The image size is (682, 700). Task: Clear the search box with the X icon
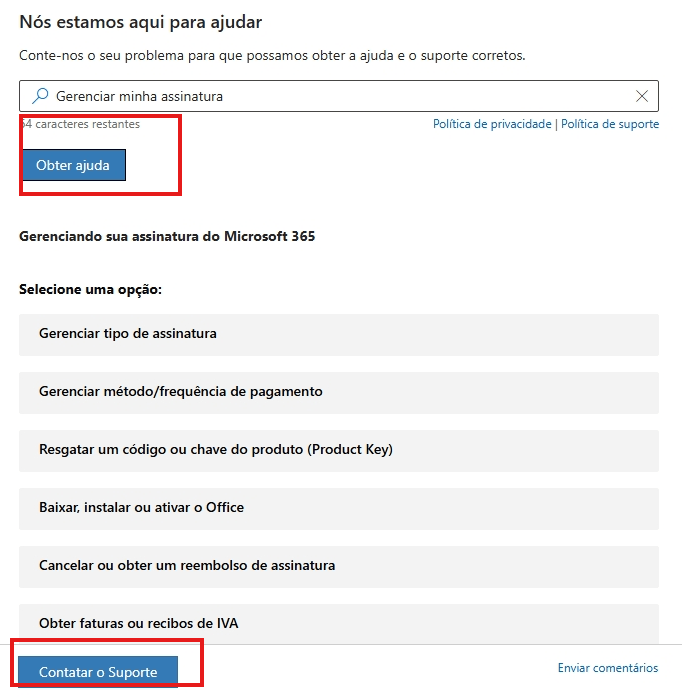tap(642, 96)
